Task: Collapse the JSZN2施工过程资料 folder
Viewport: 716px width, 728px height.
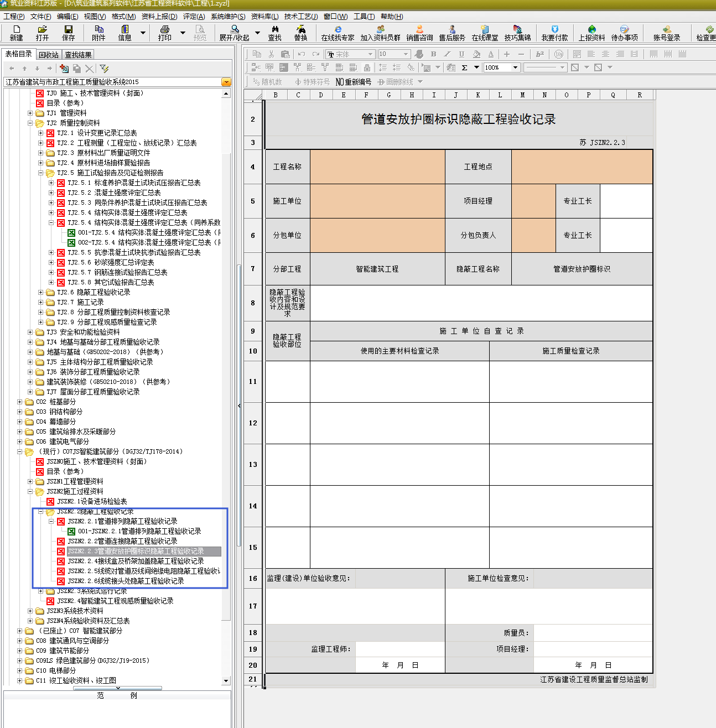Action: tap(30, 491)
